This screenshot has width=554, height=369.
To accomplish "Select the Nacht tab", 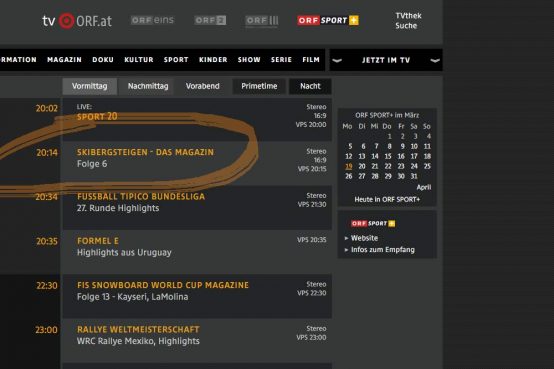I will pos(310,86).
